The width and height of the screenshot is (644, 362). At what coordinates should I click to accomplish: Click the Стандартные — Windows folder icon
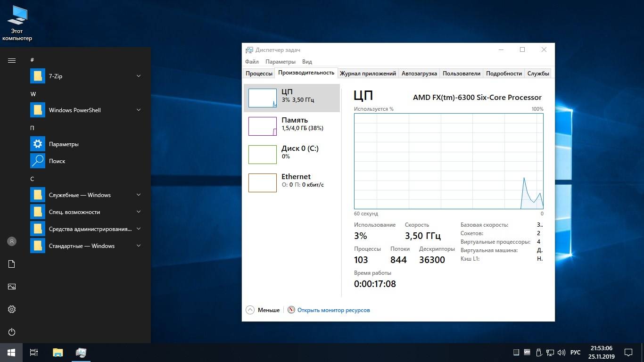38,246
